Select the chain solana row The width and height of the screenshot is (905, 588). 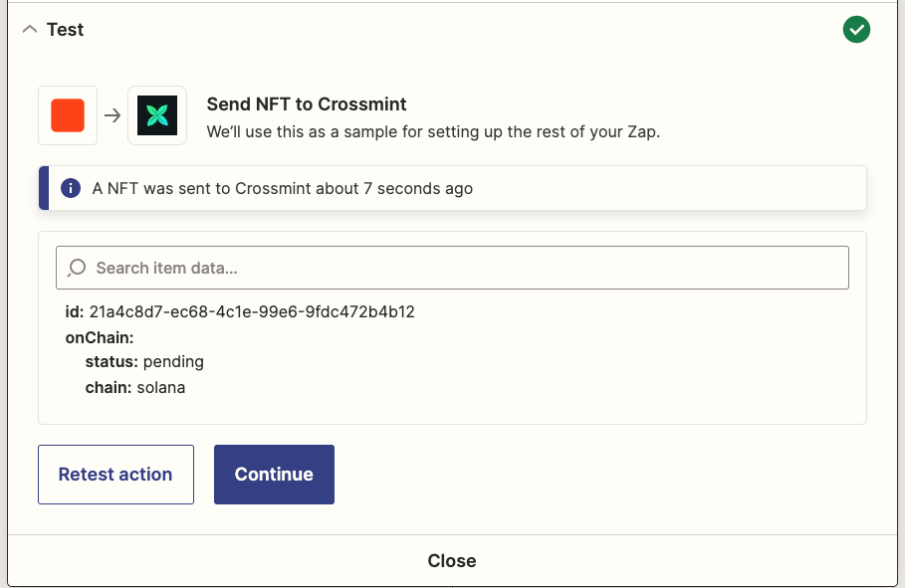(135, 387)
